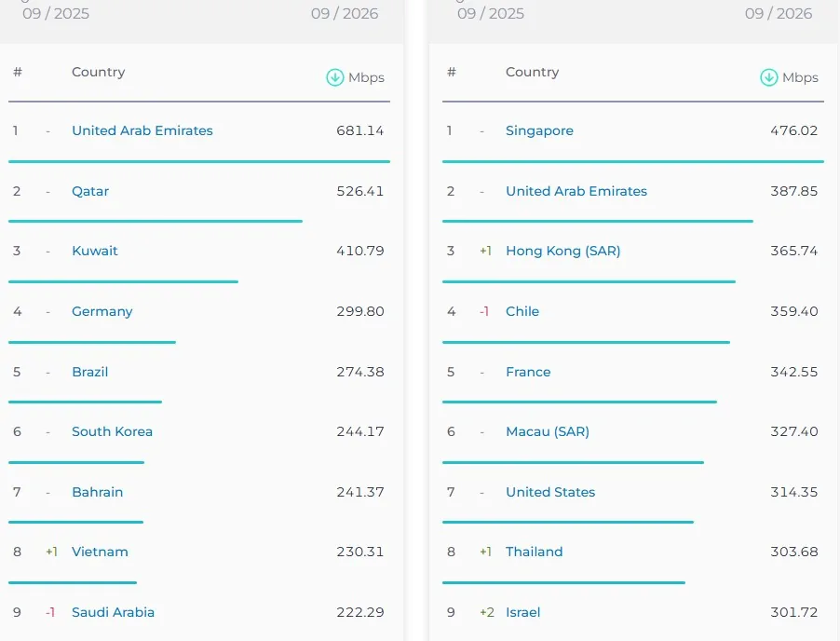Click Brazil's 274.38 speed value
This screenshot has width=840, height=641.
click(x=360, y=372)
